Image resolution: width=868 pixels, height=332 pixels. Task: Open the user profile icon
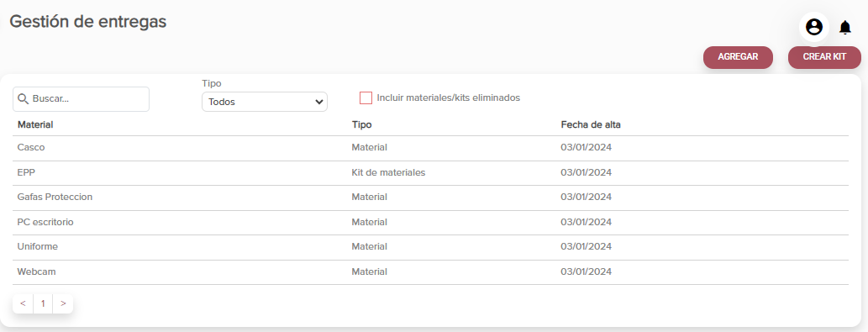pyautogui.click(x=813, y=27)
